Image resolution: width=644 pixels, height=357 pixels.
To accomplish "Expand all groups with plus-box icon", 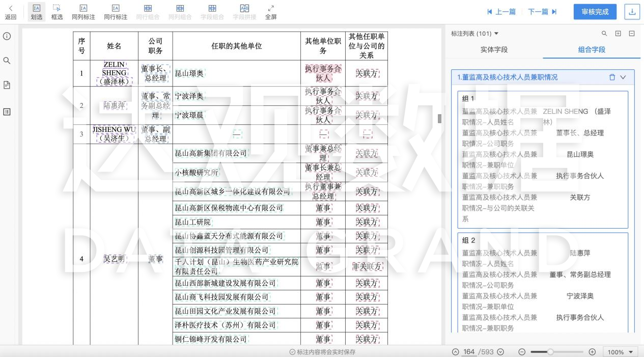I will click(618, 34).
